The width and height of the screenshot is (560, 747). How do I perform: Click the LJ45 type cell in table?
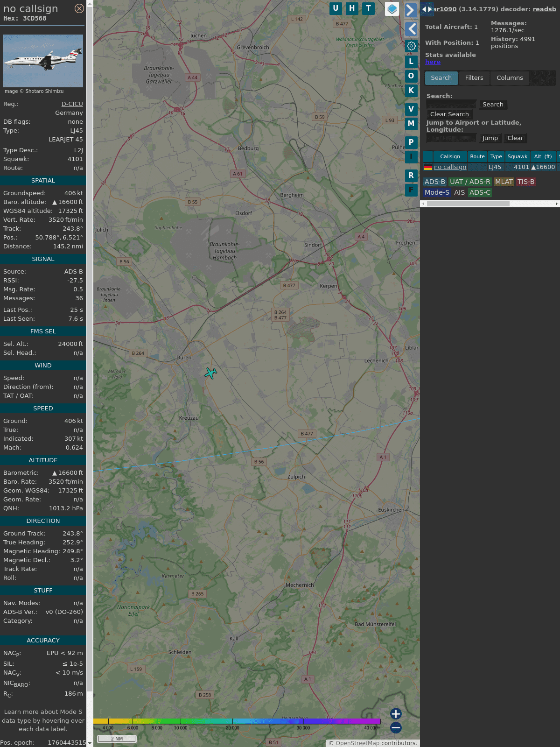495,167
